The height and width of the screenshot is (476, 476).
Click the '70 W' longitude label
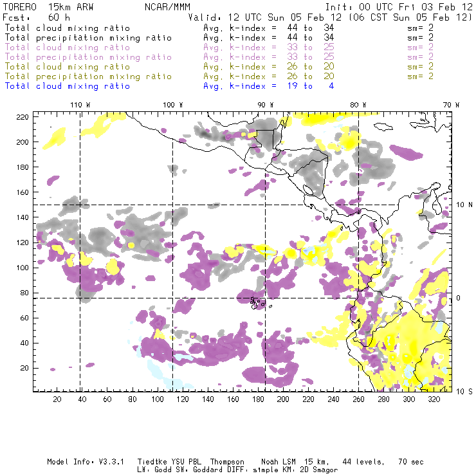coord(451,105)
